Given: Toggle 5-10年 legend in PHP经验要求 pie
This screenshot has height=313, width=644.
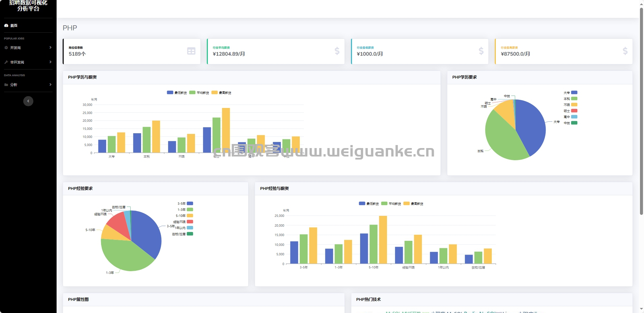Looking at the screenshot, I should coord(185,216).
